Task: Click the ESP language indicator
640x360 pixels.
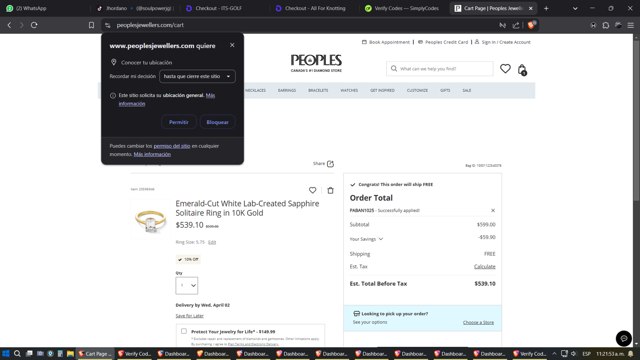Action: click(x=586, y=353)
